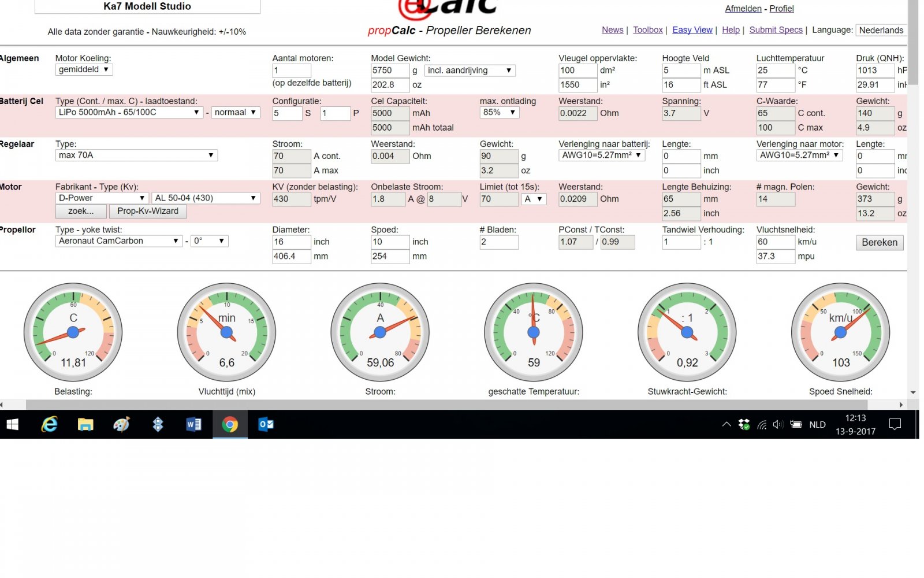Open the Verlenging naar motor AWG10 dropdown
The width and height of the screenshot is (924, 578).
[x=800, y=155]
